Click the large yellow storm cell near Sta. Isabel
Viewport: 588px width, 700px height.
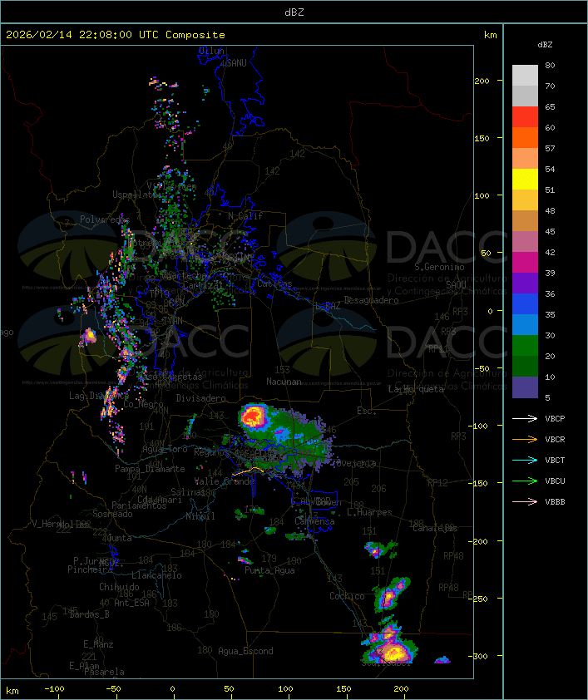[393, 652]
